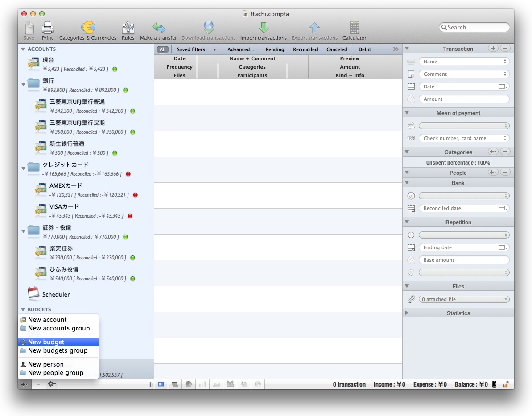This screenshot has height=416, width=532.
Task: Toggle the Pending filter
Action: 275,49
